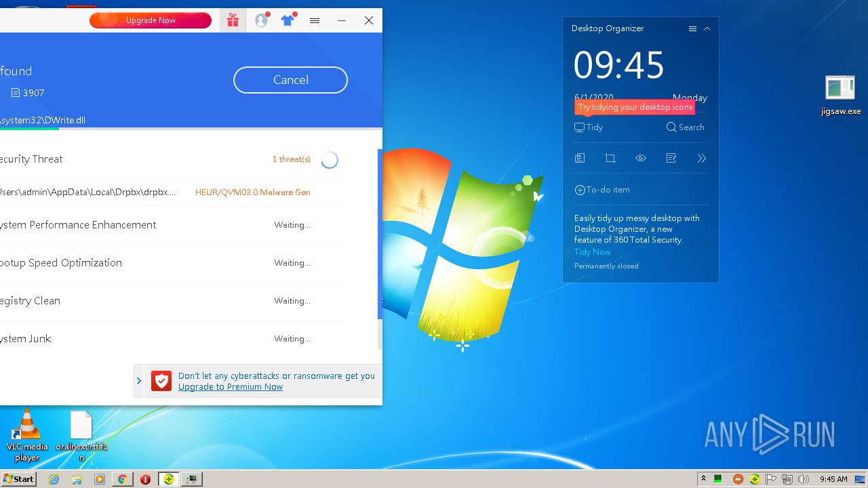Click the 360 Total Security tray icon
Screen dimensions: 868x488
(x=754, y=479)
